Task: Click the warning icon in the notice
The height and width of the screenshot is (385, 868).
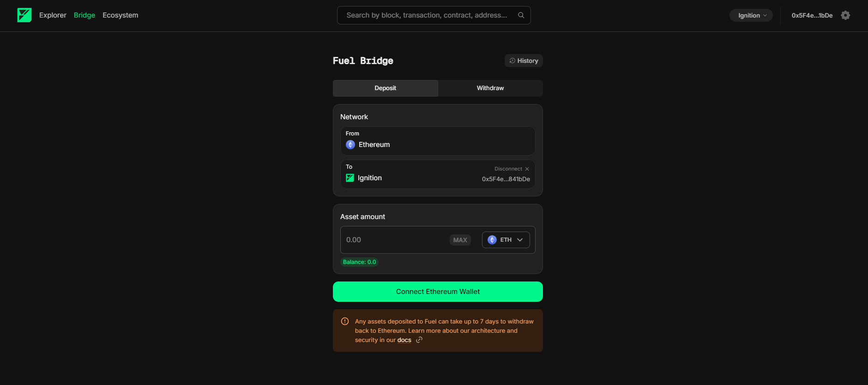Action: [345, 322]
